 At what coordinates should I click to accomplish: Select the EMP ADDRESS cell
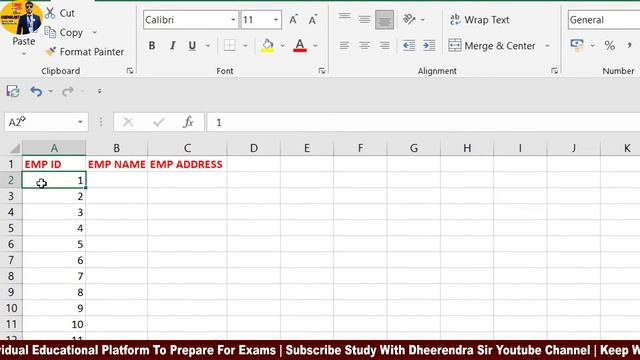coord(187,164)
